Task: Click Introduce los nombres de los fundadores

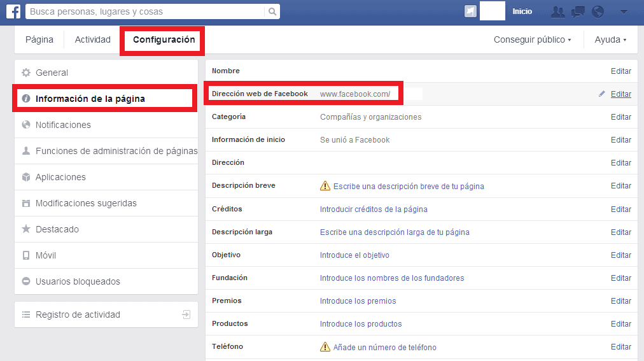Action: coord(392,278)
